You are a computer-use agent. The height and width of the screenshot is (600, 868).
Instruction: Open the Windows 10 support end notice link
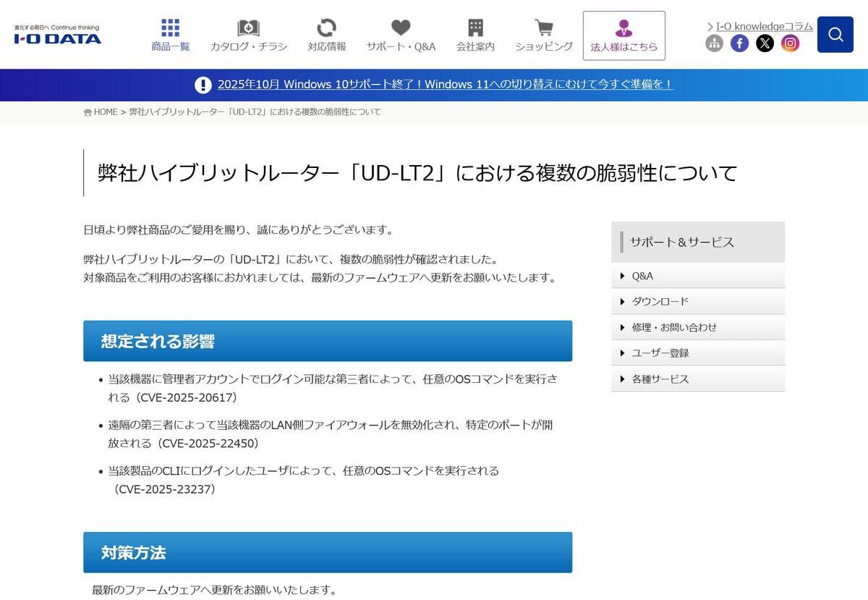445,84
